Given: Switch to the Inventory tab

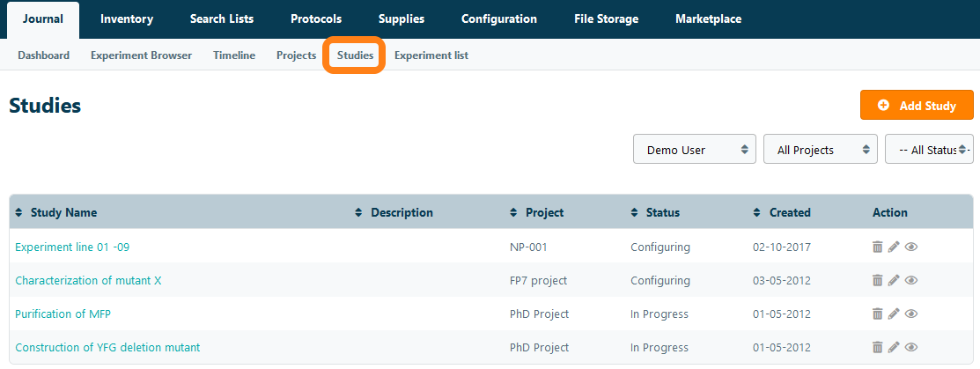Looking at the screenshot, I should (x=126, y=18).
